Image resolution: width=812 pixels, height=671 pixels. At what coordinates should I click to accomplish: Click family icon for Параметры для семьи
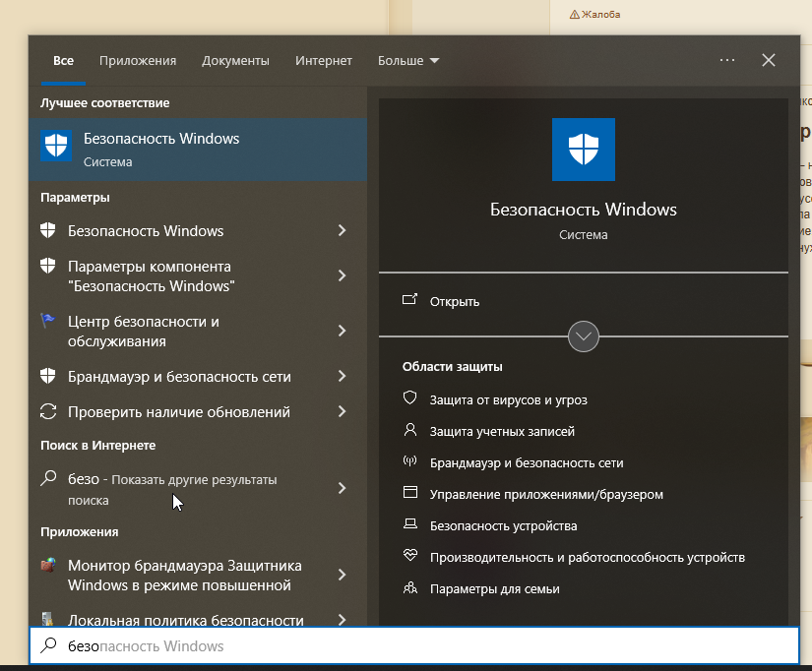click(410, 587)
